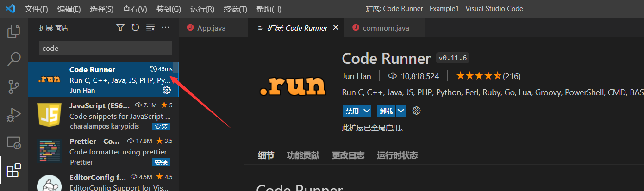Open the Run and Debug view

click(x=14, y=114)
